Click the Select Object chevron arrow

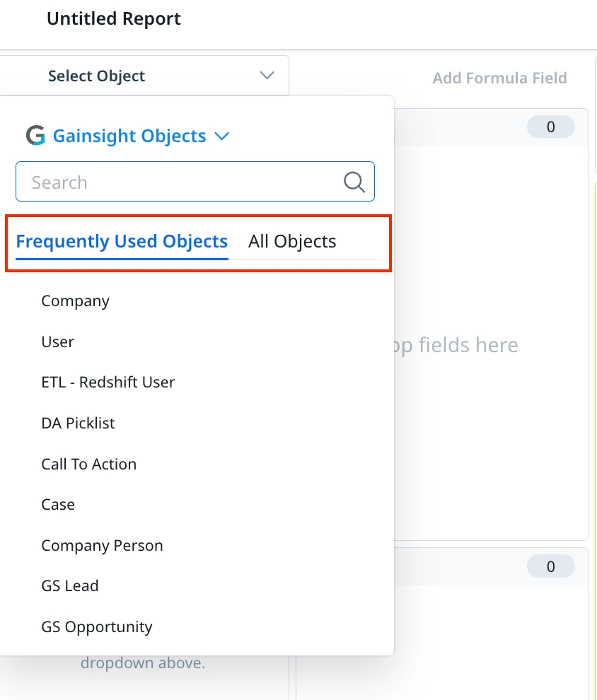267,76
